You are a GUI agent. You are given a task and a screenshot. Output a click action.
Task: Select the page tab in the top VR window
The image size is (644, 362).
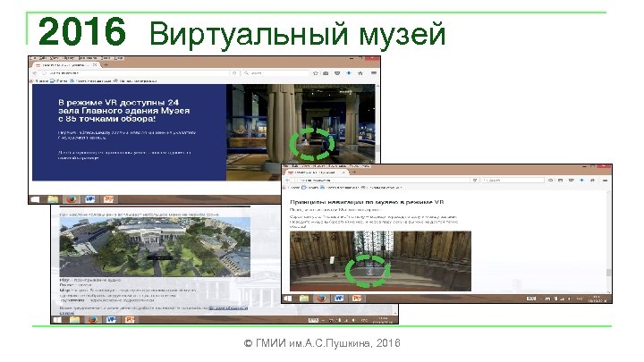tap(66, 65)
